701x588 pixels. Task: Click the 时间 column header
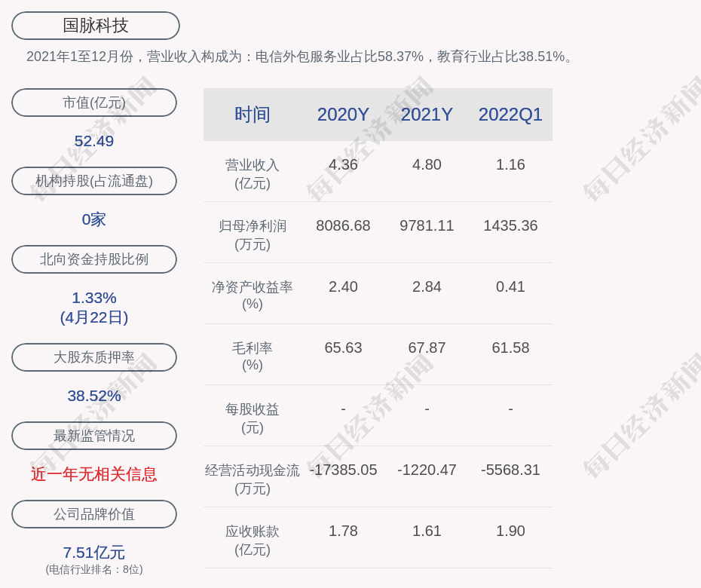(x=253, y=115)
